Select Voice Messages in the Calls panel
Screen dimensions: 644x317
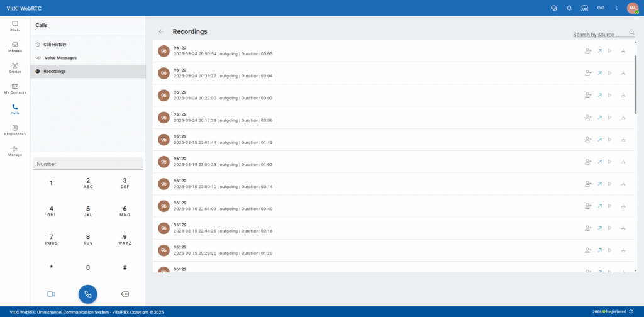[x=60, y=58]
